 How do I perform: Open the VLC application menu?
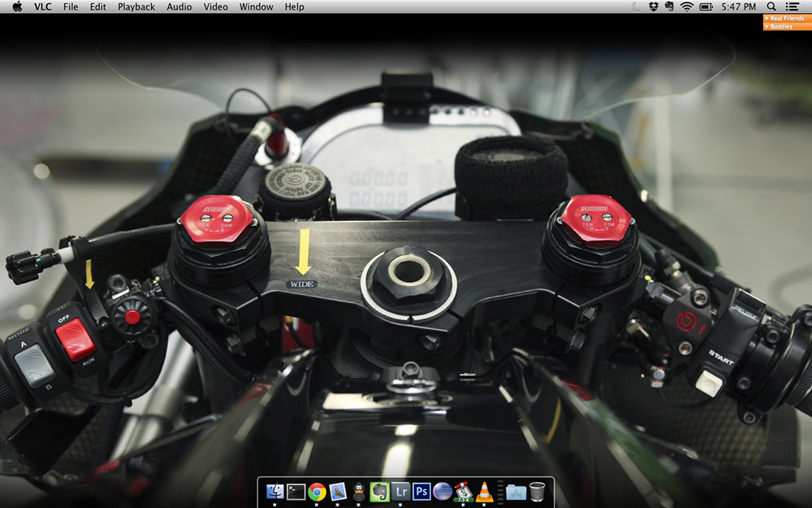click(x=42, y=7)
